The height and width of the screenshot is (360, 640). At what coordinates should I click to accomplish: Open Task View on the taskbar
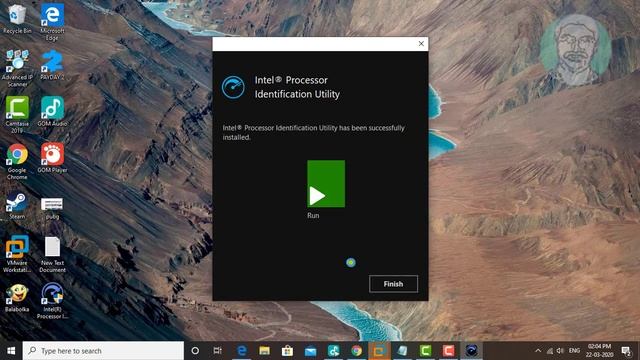[218, 351]
